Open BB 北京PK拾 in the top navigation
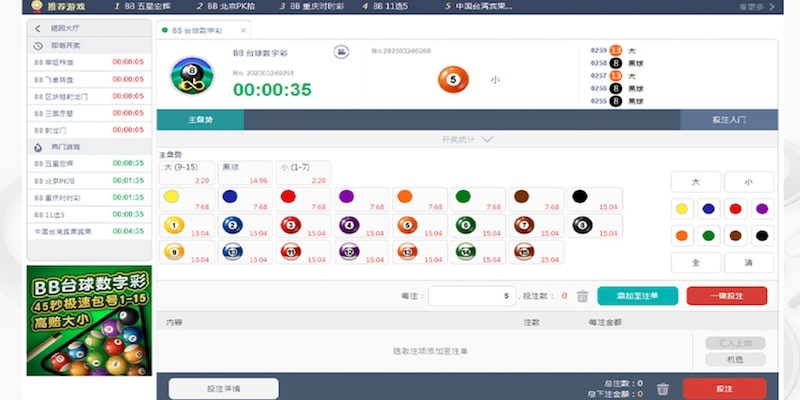This screenshot has height=400, width=800. pyautogui.click(x=233, y=6)
